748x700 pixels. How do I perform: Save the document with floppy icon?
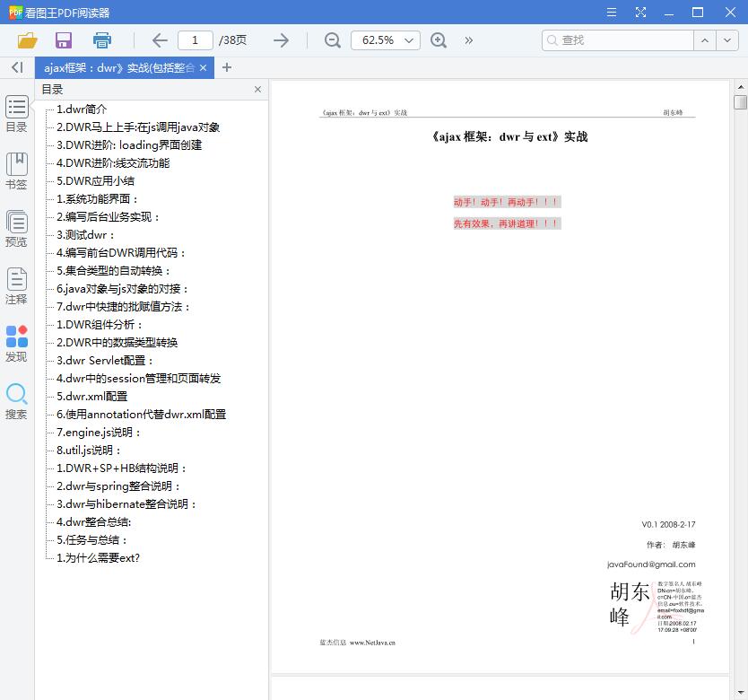(64, 40)
